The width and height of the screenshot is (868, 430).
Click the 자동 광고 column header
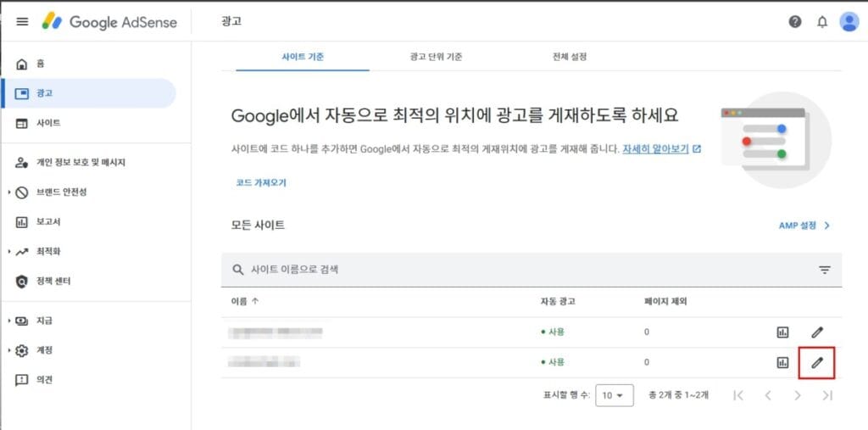click(x=558, y=301)
